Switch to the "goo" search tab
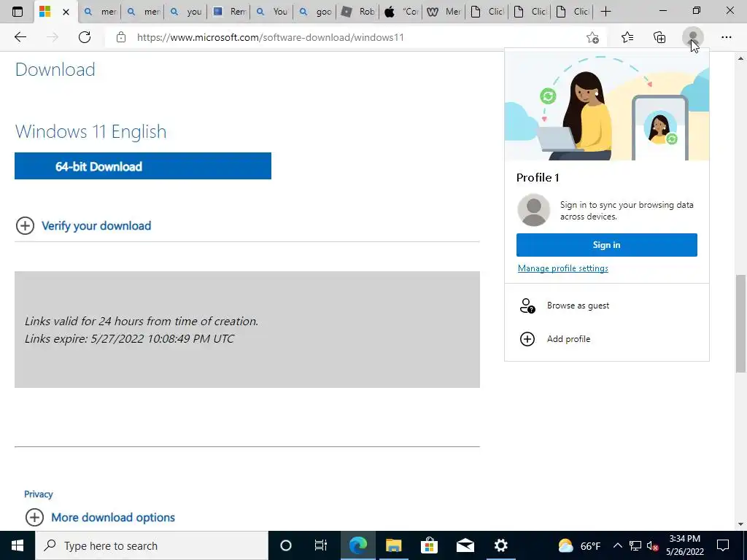747x560 pixels. tap(315, 12)
